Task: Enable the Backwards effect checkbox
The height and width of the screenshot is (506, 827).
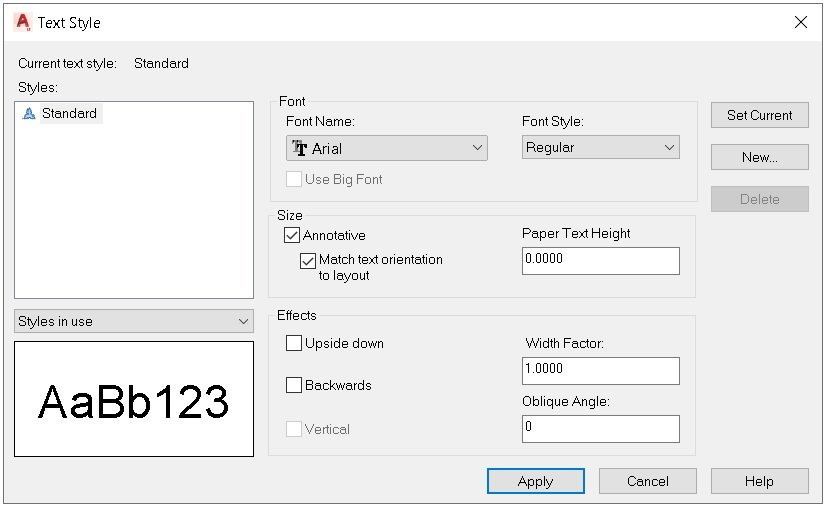Action: (x=294, y=385)
